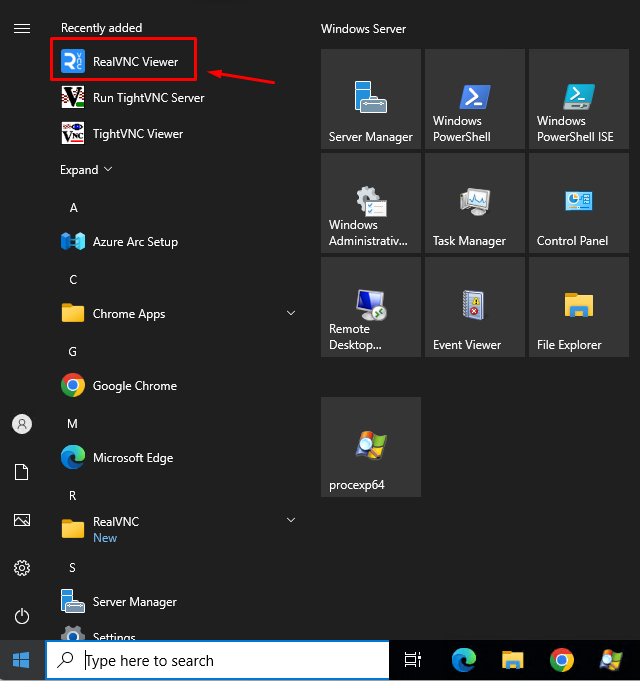Expand the Chrome Apps folder
This screenshot has width=640, height=681.
pos(291,314)
